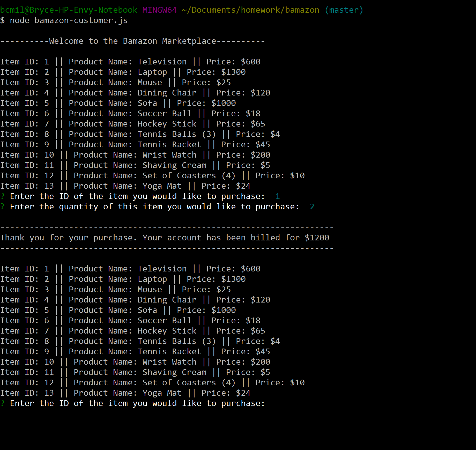Click the final unanswered item ID prompt
476x450 pixels.
[x=132, y=403]
